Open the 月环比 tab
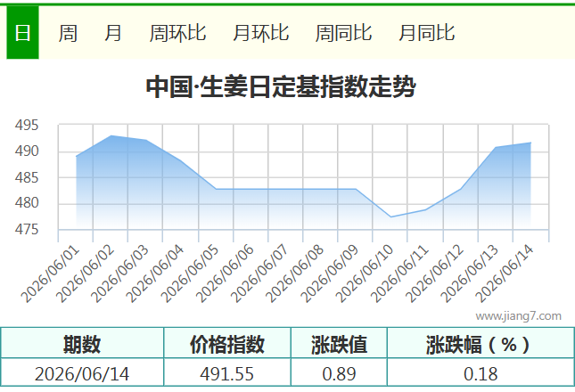The height and width of the screenshot is (392, 575). tap(260, 33)
